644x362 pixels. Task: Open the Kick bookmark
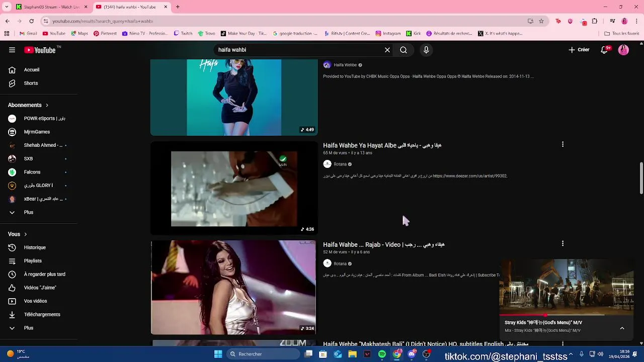(x=414, y=34)
